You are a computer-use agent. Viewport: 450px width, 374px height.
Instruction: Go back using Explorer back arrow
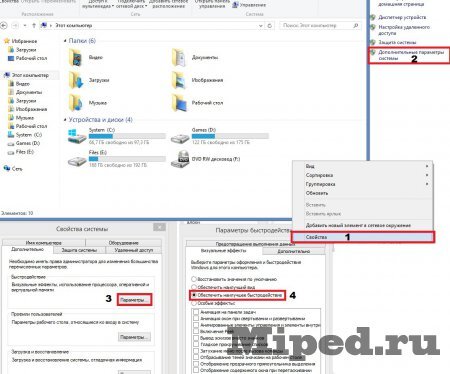pos(4,25)
